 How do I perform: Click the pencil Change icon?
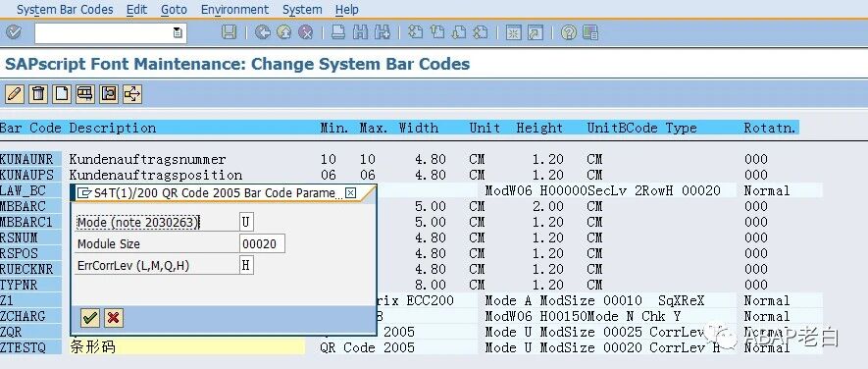(15, 93)
